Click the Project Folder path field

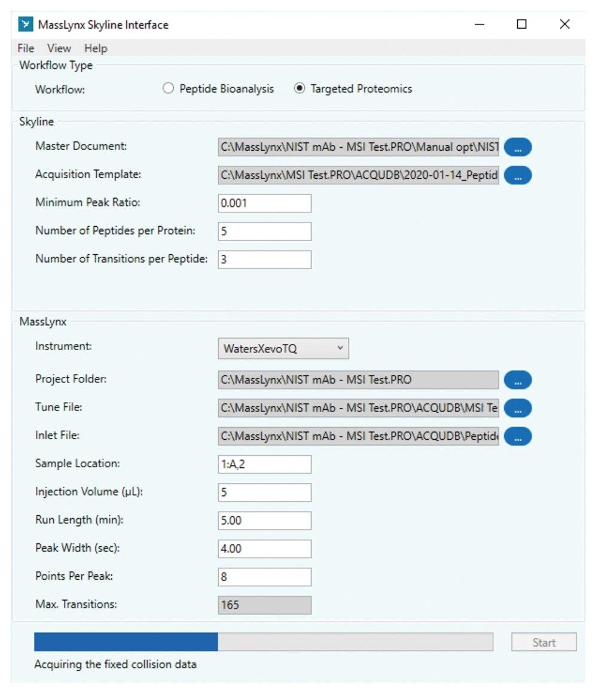(x=358, y=380)
